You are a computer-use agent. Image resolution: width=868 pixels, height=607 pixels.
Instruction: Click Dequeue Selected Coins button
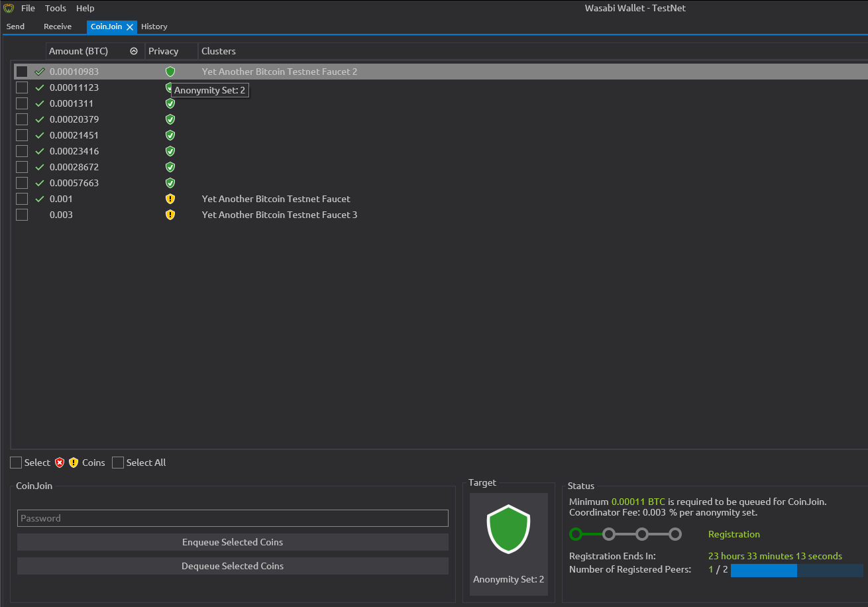click(233, 566)
